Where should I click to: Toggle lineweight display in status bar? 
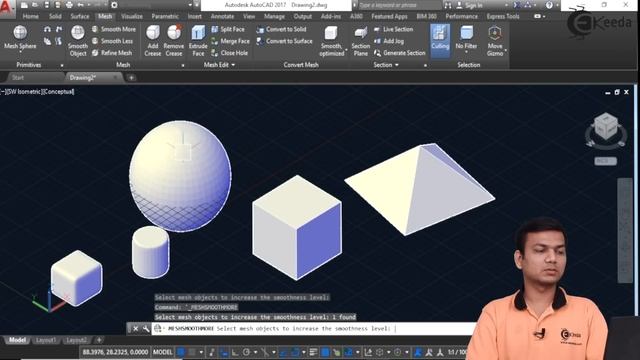click(x=313, y=352)
